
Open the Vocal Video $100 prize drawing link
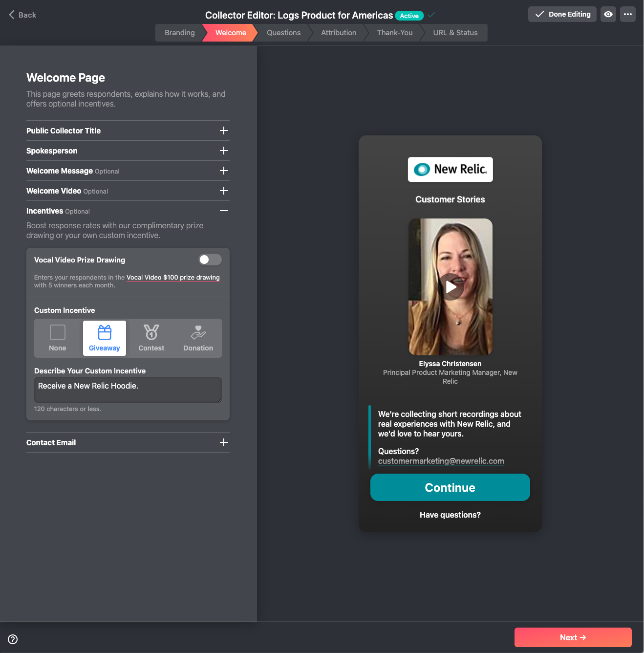[x=173, y=277]
